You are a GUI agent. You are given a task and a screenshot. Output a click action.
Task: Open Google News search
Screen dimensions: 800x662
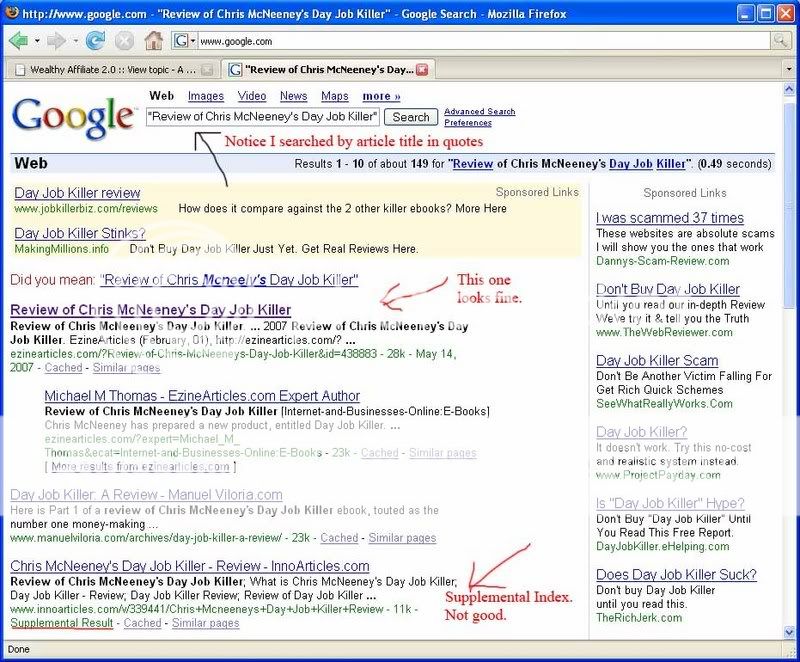pyautogui.click(x=293, y=96)
